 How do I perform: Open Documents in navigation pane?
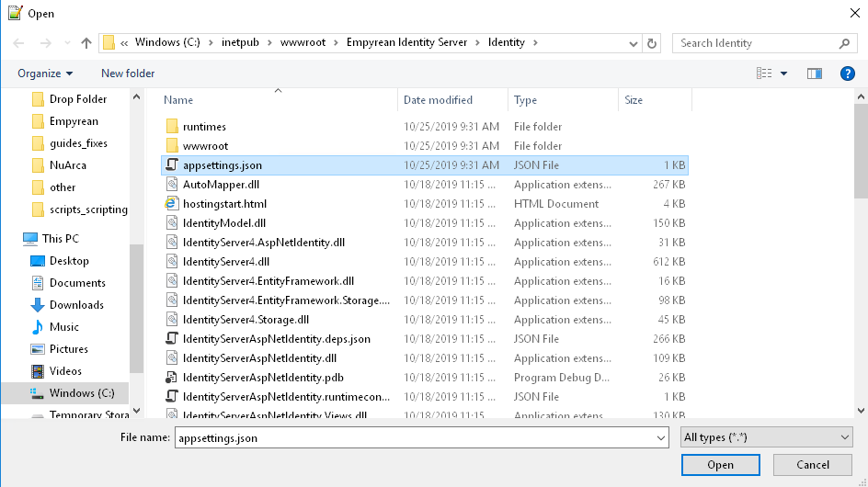point(77,283)
